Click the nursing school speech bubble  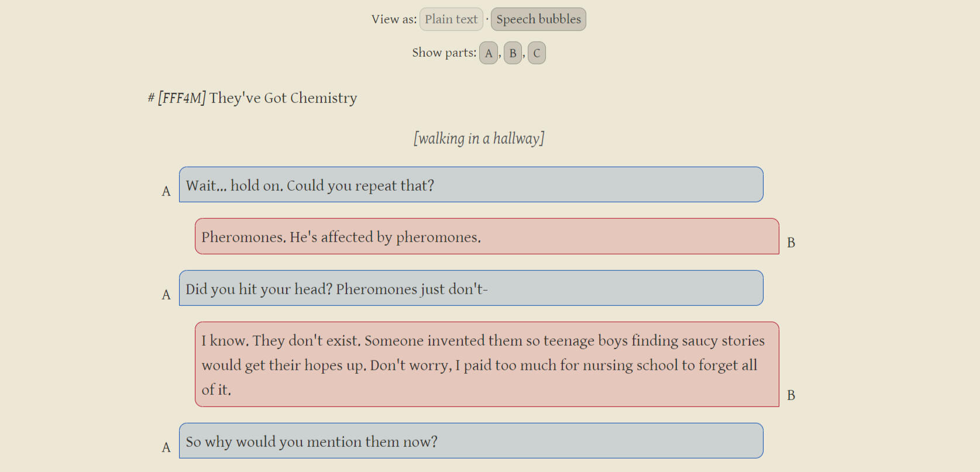click(487, 364)
